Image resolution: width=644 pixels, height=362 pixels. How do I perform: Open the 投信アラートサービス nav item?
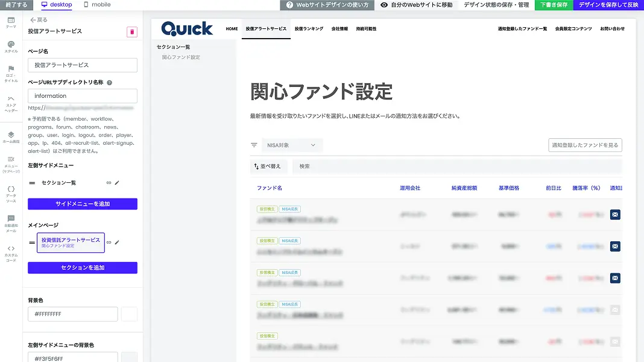[266, 29]
